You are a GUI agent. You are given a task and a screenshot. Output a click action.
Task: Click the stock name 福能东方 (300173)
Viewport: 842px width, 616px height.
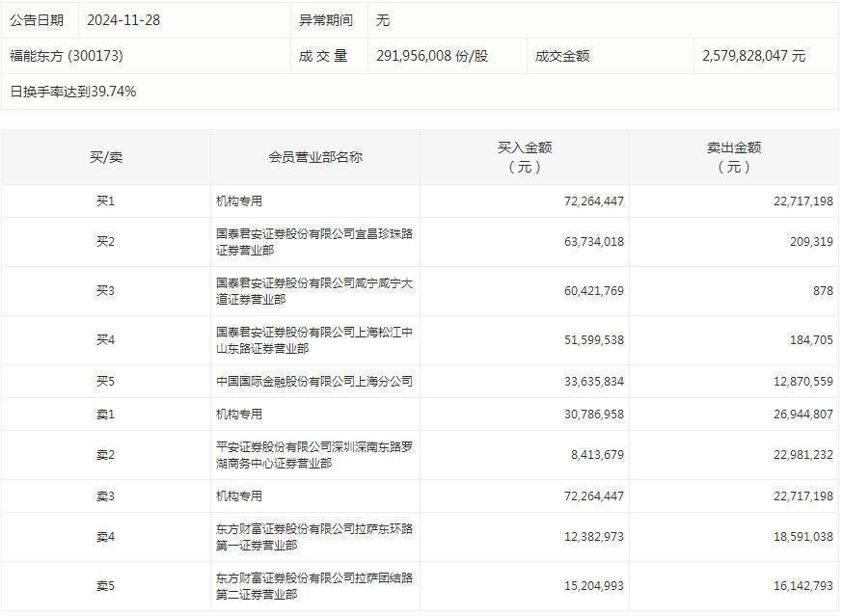tap(67, 56)
